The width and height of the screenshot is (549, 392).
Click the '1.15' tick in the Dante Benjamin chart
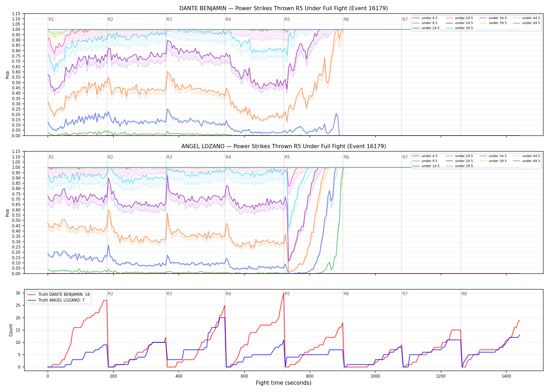16,14
